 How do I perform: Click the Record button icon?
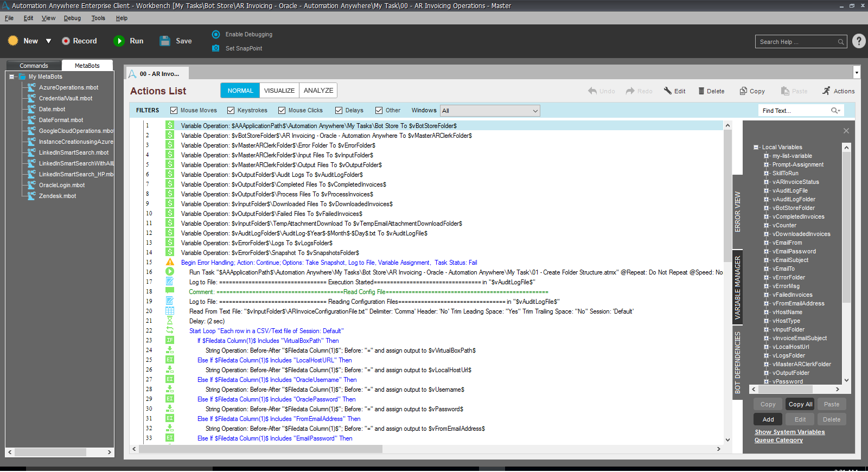66,41
